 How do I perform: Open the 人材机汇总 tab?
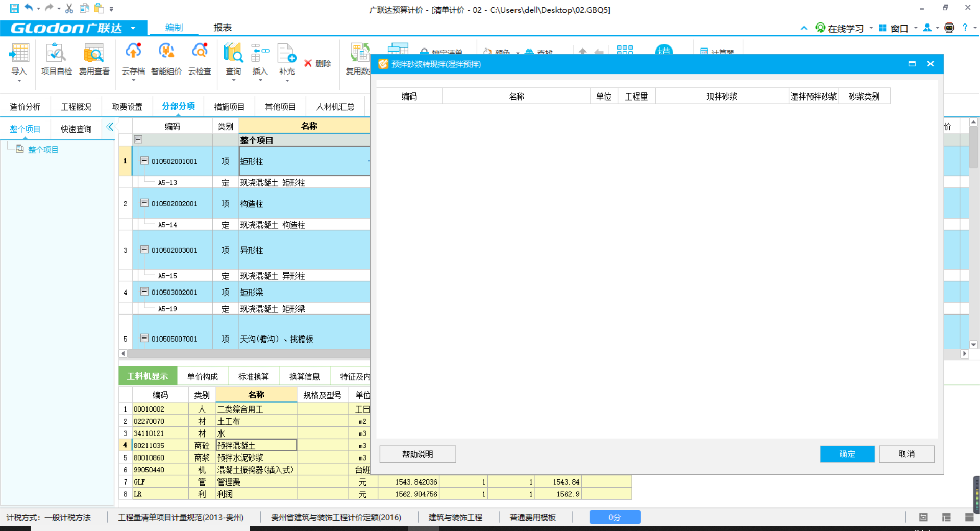pos(335,106)
